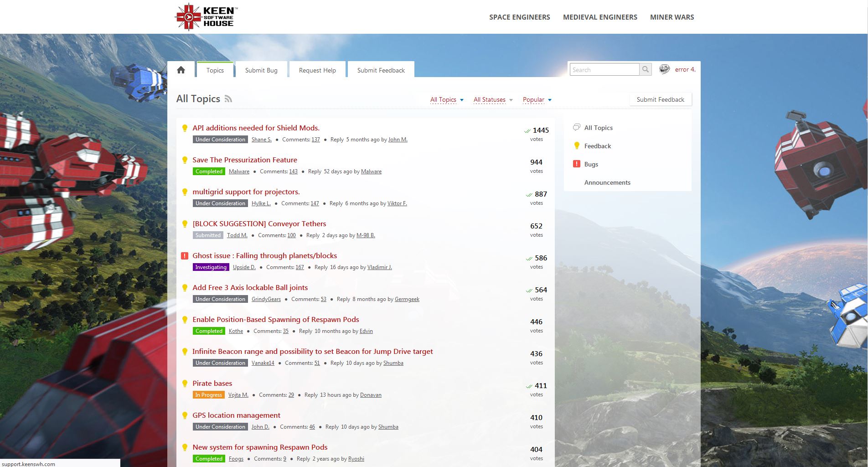
Task: Click the troll-face user avatar
Action: (664, 69)
